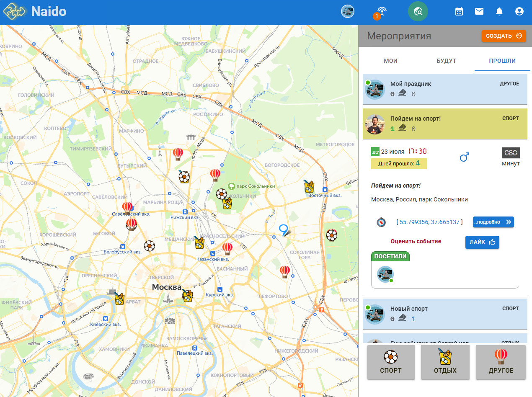Switch to the МОИ tab
Image resolution: width=532 pixels, height=397 pixels.
pyautogui.click(x=391, y=61)
